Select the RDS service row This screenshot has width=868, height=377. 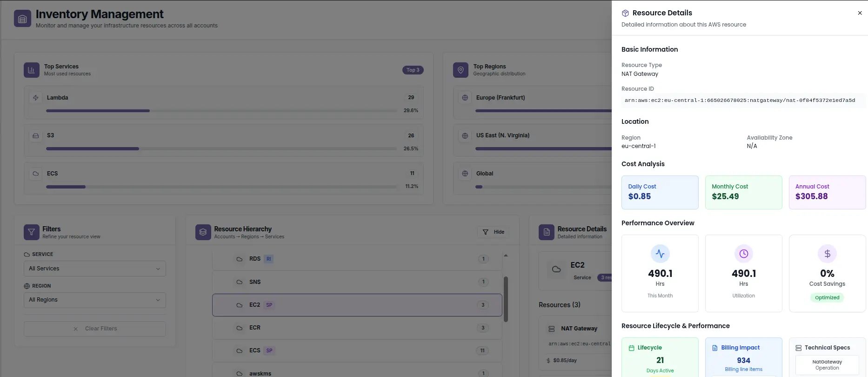click(x=357, y=259)
